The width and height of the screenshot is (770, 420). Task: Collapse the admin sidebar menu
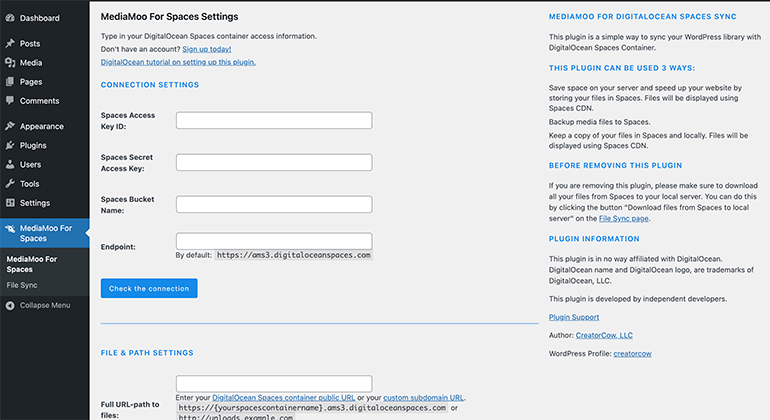(38, 305)
